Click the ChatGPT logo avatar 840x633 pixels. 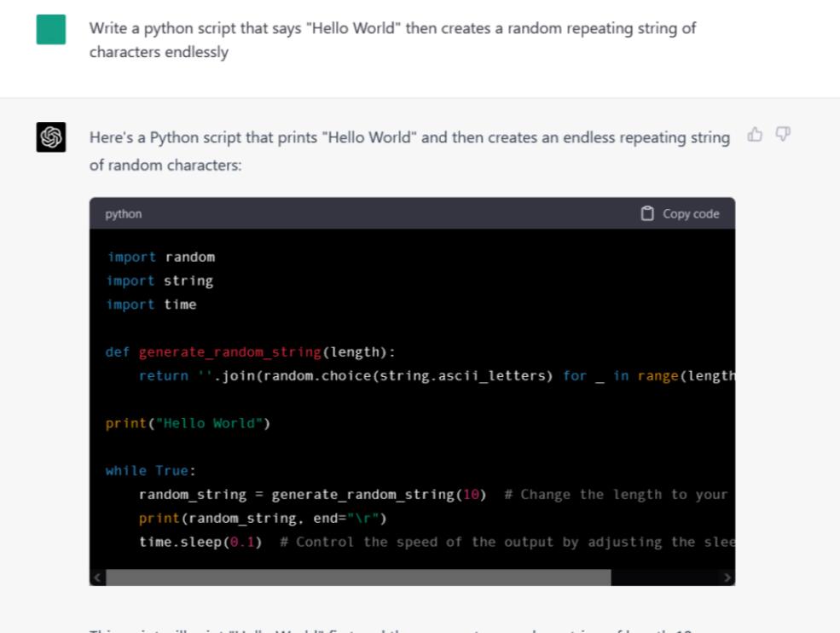(x=51, y=136)
